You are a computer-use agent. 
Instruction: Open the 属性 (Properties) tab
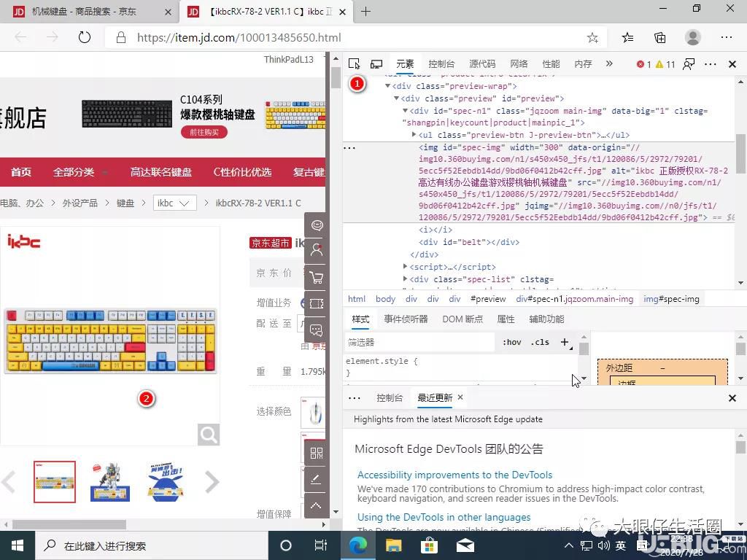(506, 319)
